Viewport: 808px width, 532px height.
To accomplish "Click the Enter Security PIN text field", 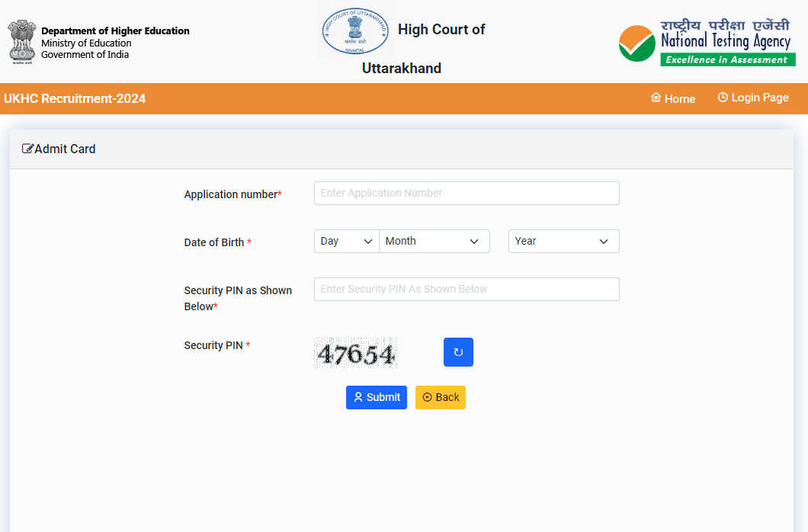I will pos(467,289).
